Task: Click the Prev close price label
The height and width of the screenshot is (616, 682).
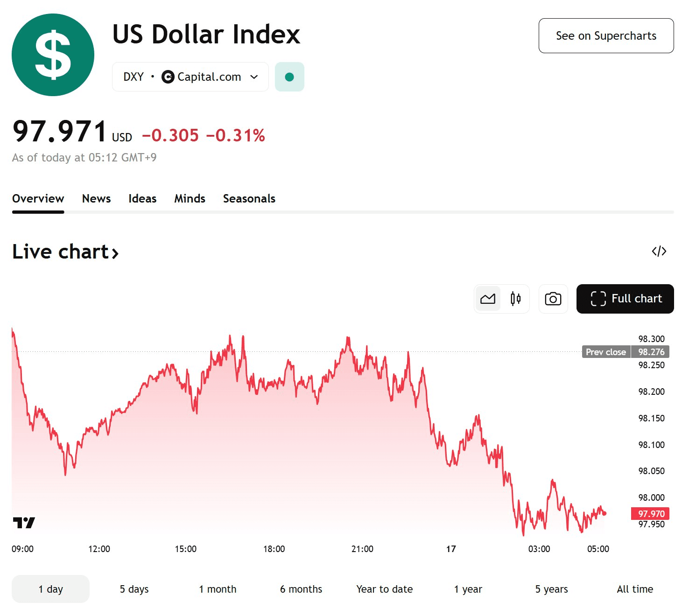Action: pyautogui.click(x=606, y=352)
